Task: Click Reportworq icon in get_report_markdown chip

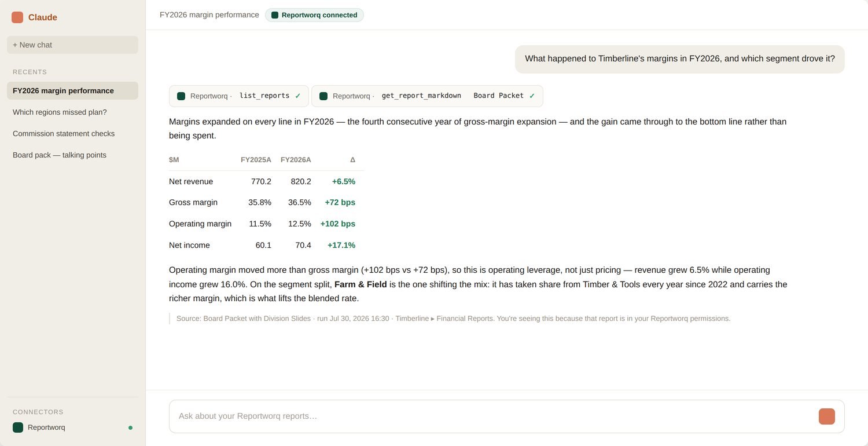Action: pyautogui.click(x=323, y=96)
